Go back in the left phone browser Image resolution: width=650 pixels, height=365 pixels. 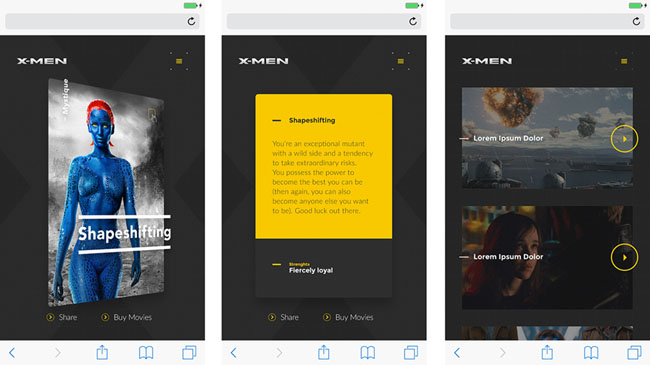12,353
